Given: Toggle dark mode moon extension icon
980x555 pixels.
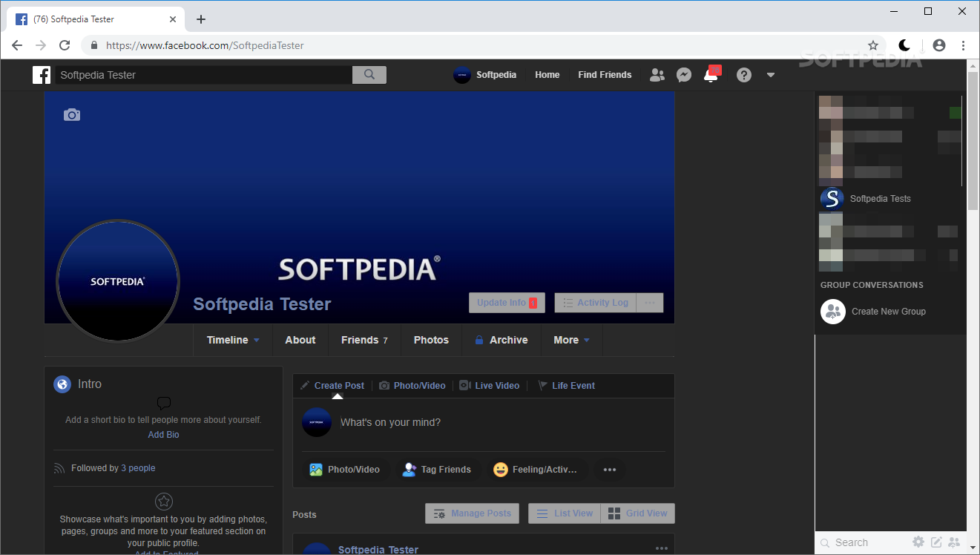Looking at the screenshot, I should pos(904,45).
